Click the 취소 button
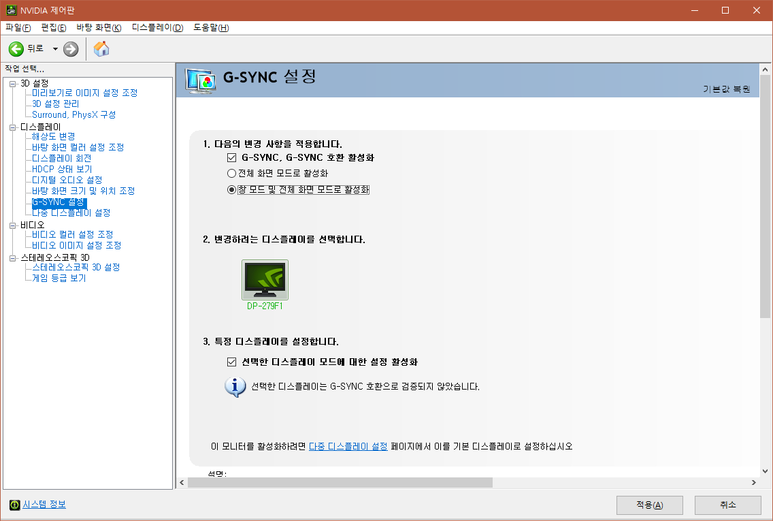Viewport: 773px width, 521px height. (x=728, y=505)
